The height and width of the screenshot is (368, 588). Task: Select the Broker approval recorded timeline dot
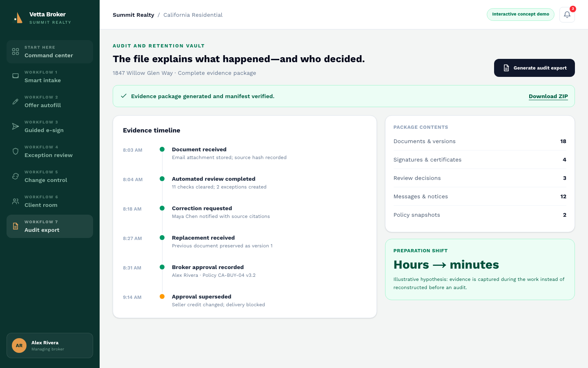pyautogui.click(x=162, y=267)
